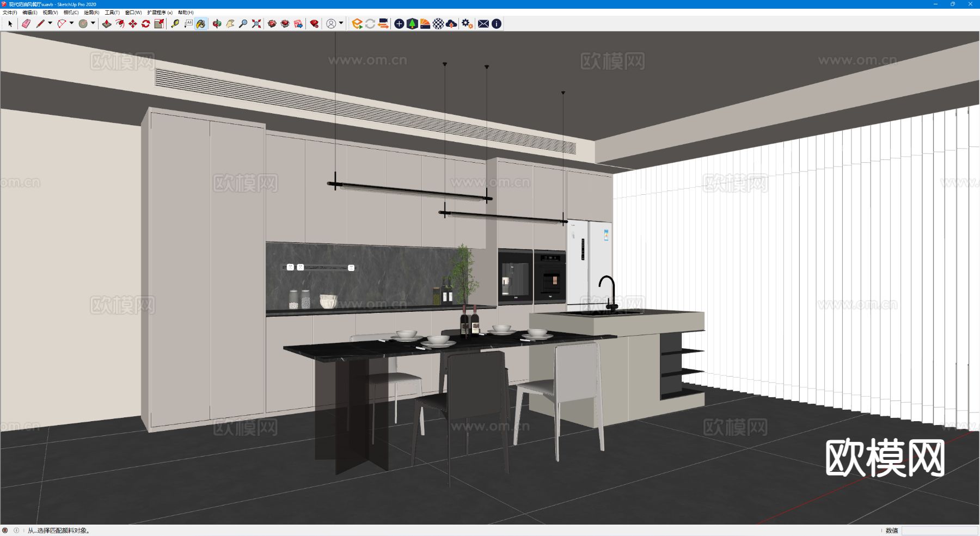
Task: Choose the Zoom magnifier tool
Action: [243, 24]
